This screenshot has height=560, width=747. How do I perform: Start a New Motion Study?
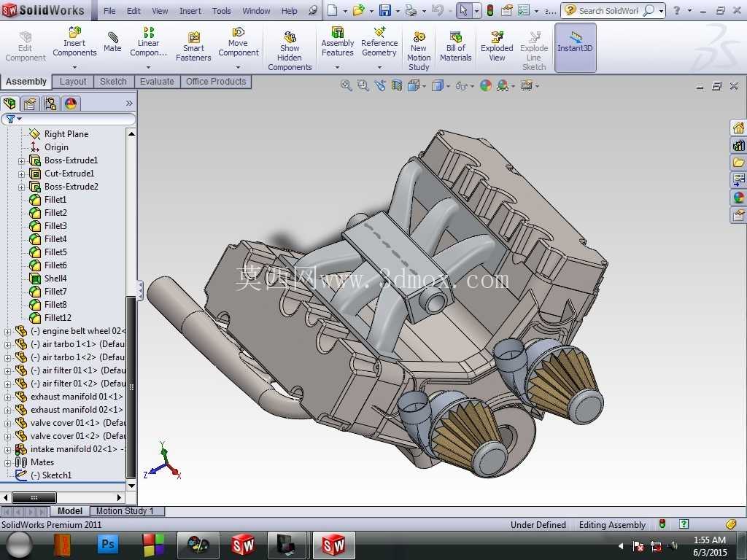coord(418,50)
